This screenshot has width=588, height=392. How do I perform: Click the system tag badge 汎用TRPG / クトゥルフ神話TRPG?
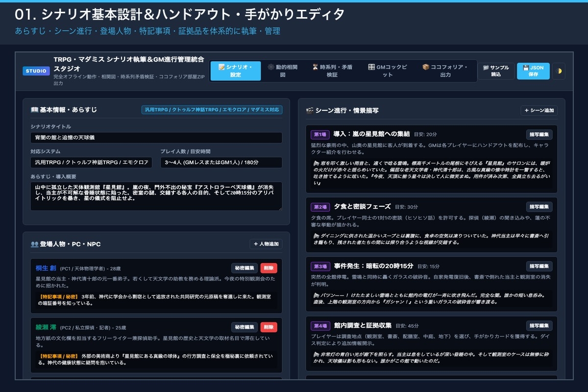(212, 110)
